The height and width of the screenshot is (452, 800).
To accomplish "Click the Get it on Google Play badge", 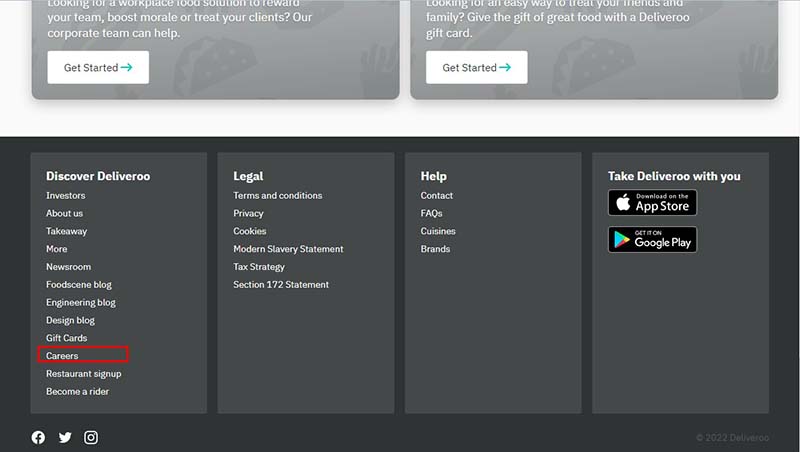I will [x=652, y=239].
